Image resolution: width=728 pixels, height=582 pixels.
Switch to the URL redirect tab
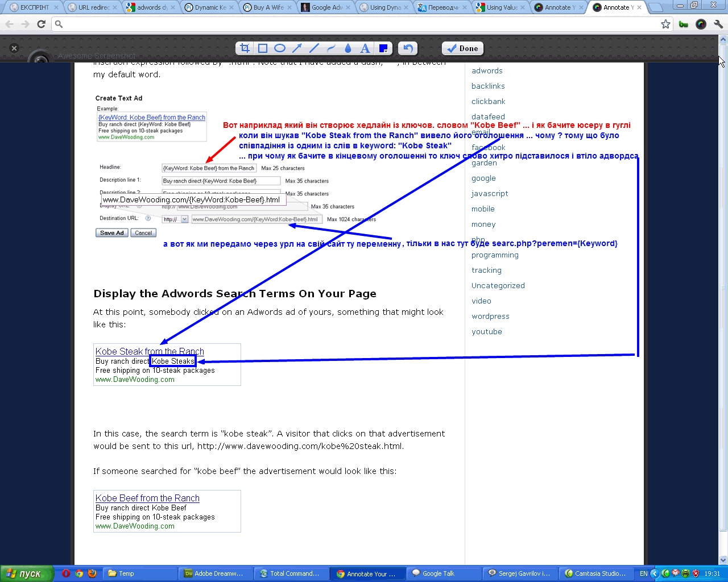click(92, 7)
